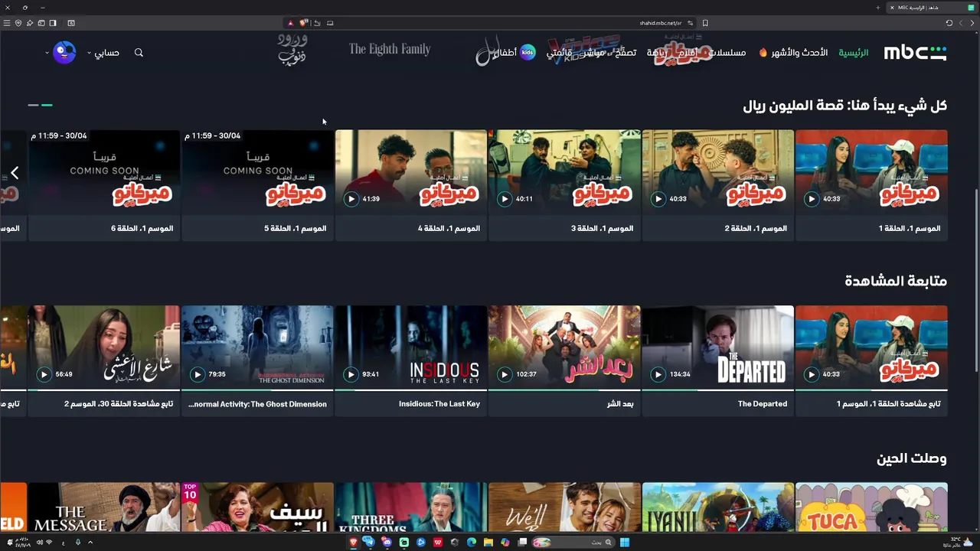Resume The Departed play button
Viewport: 980px width, 551px height.
coord(658,374)
